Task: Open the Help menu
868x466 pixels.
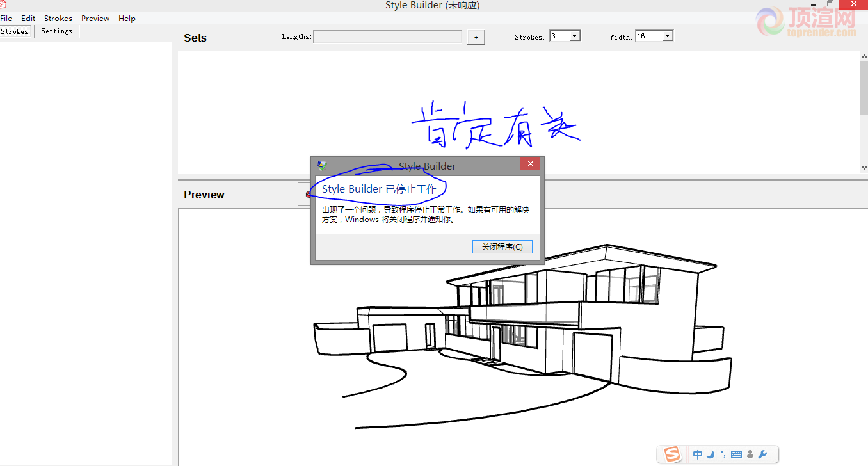Action: pos(127,19)
